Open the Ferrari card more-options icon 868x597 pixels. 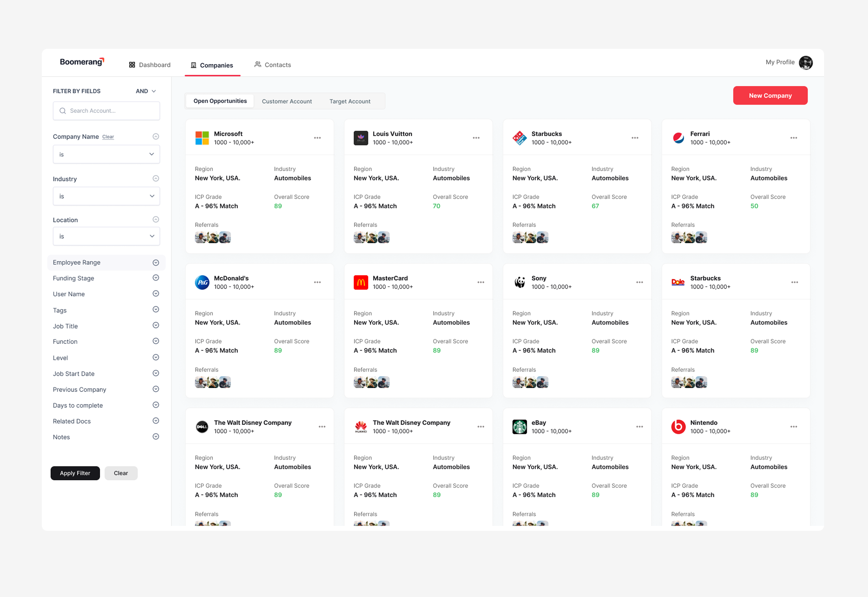[x=794, y=138]
